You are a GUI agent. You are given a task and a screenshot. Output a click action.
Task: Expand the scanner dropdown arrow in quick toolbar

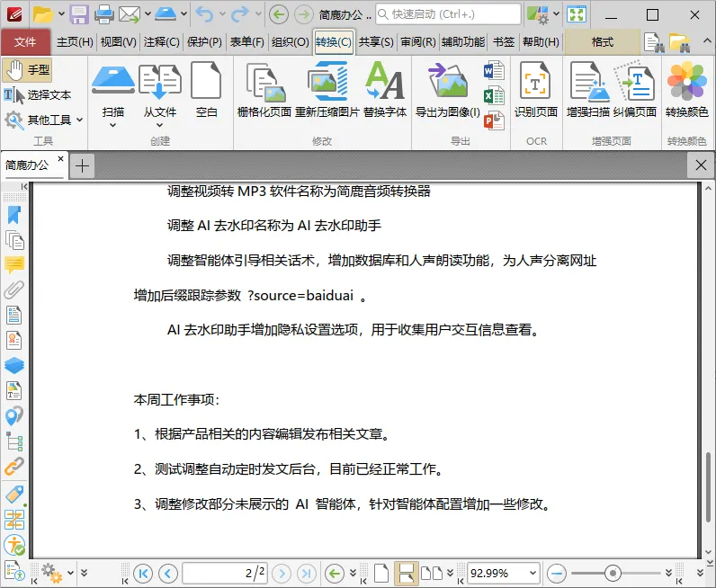183,13
